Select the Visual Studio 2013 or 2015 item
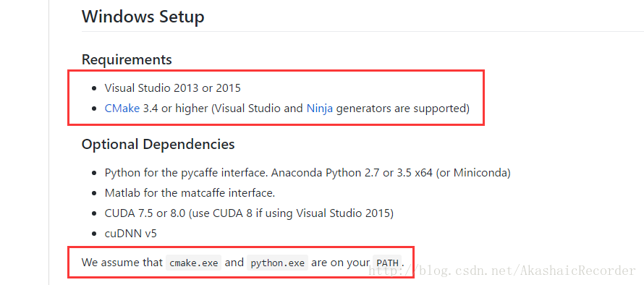Image resolution: width=644 pixels, height=285 pixels. coord(172,88)
